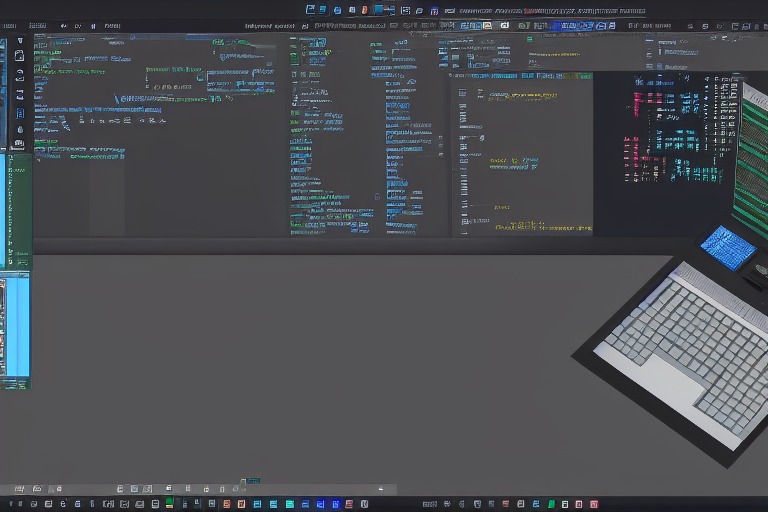Click the pink icon at taskbar's right end
Screen dimensions: 768x512
click(x=594, y=503)
